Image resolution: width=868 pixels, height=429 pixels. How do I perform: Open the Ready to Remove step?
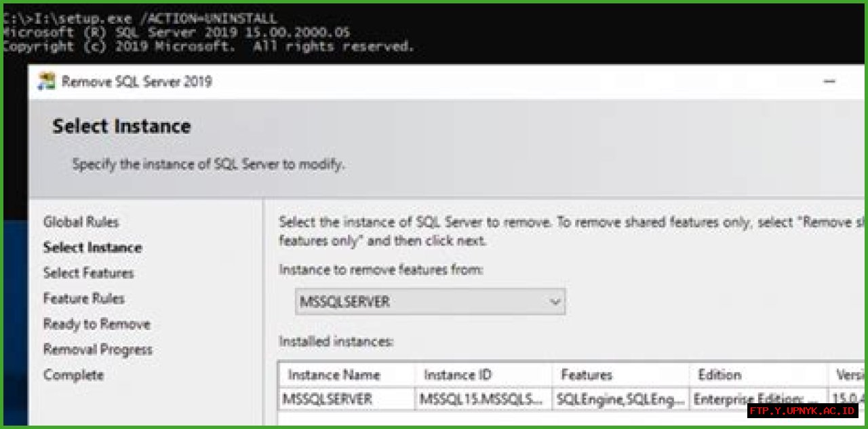coord(96,324)
